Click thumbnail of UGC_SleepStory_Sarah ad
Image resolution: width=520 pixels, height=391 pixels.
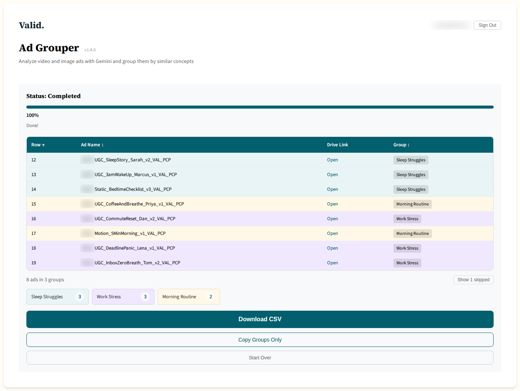86,160
